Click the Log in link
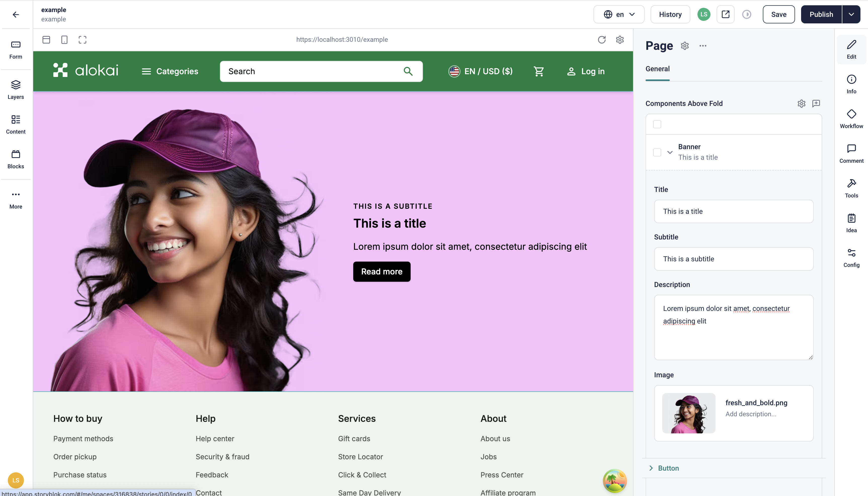This screenshot has width=868, height=496. coord(586,71)
